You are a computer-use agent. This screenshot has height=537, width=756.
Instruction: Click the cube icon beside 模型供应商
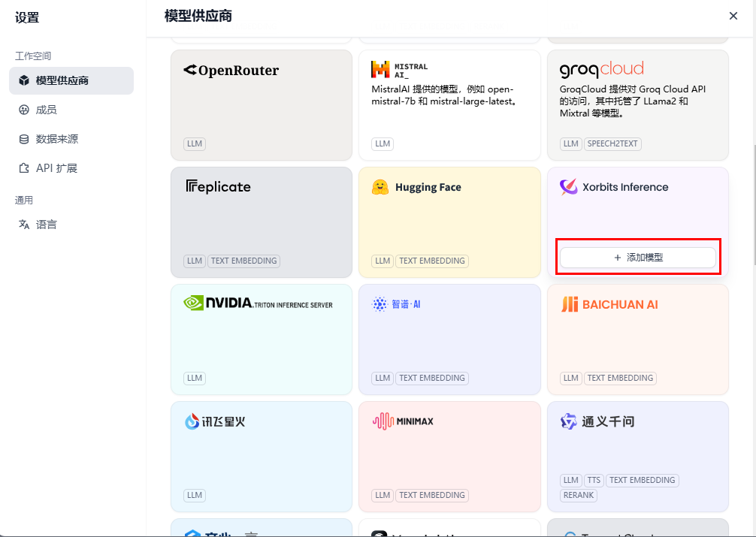(x=23, y=80)
